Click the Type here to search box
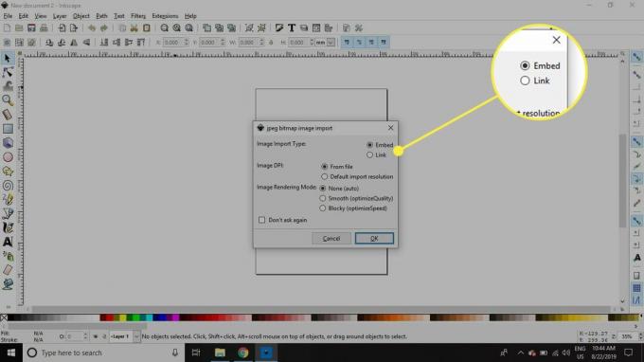 coord(102,353)
